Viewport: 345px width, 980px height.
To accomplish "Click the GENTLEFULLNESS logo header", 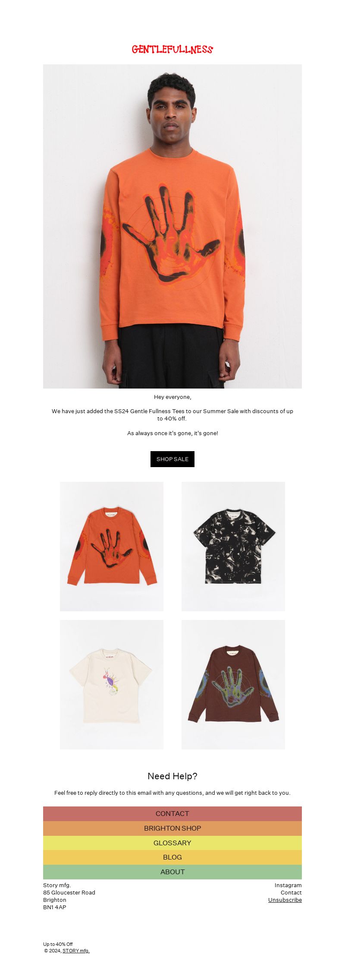I will [172, 49].
